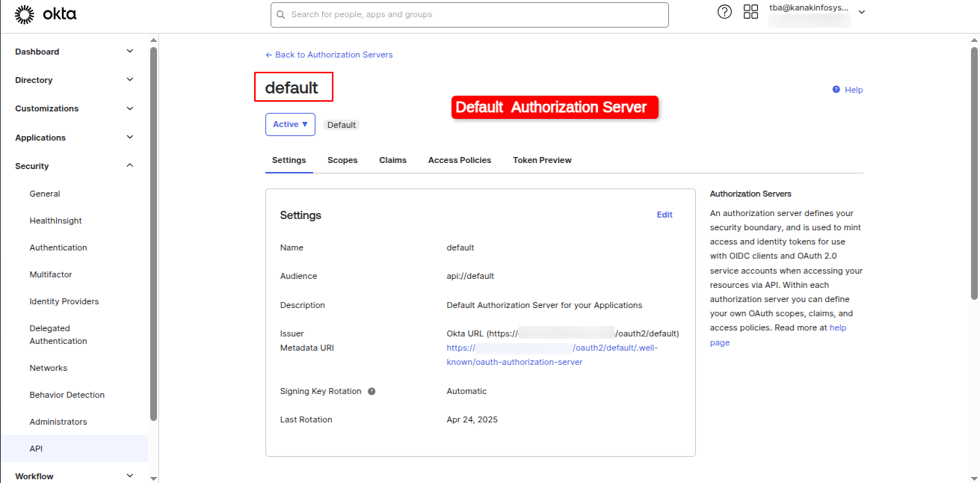The height and width of the screenshot is (483, 980).
Task: Open Identity Providers in sidebar
Action: (x=64, y=301)
